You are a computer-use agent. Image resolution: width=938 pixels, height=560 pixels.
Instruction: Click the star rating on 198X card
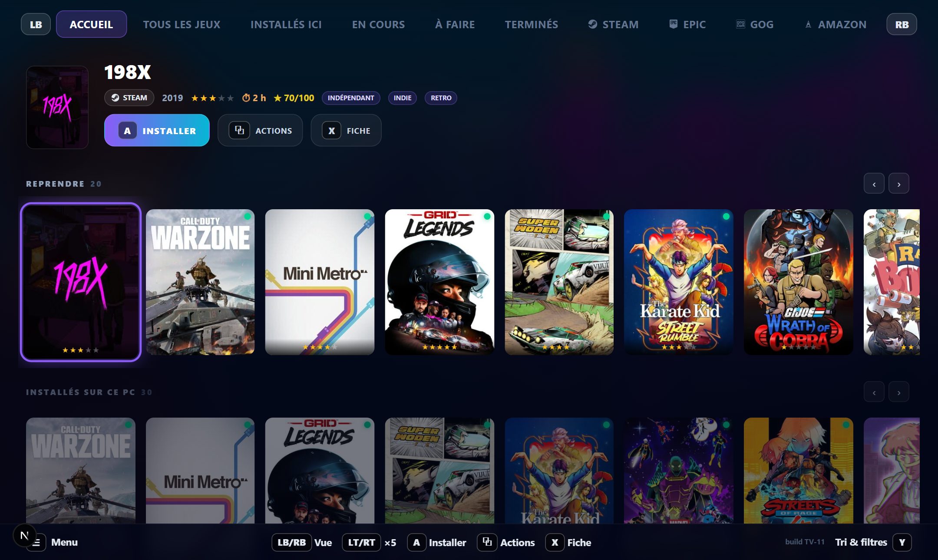point(81,350)
